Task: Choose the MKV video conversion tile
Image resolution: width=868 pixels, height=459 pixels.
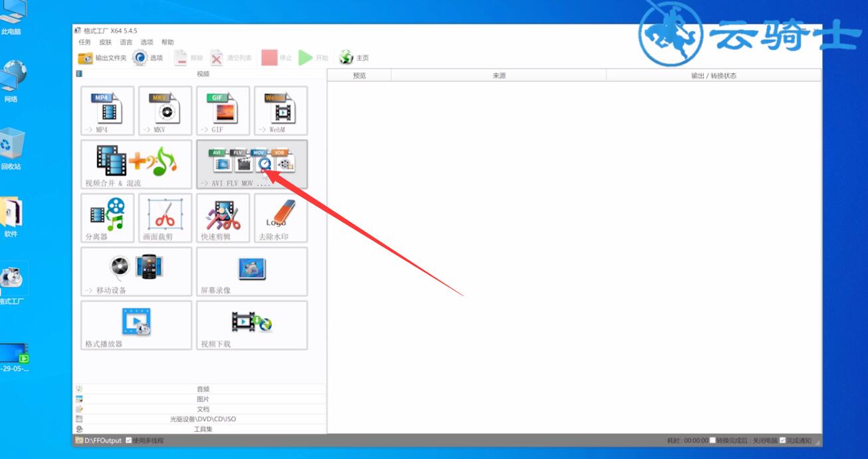Action: (x=165, y=110)
